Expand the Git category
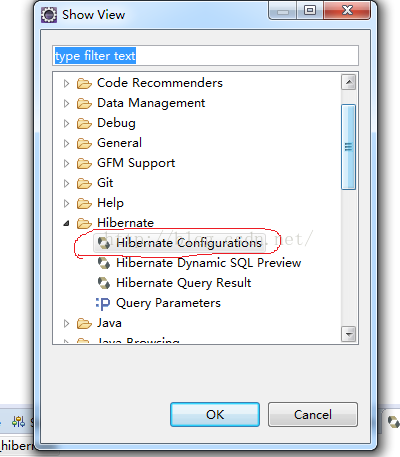This screenshot has height=457, width=400. pos(66,183)
